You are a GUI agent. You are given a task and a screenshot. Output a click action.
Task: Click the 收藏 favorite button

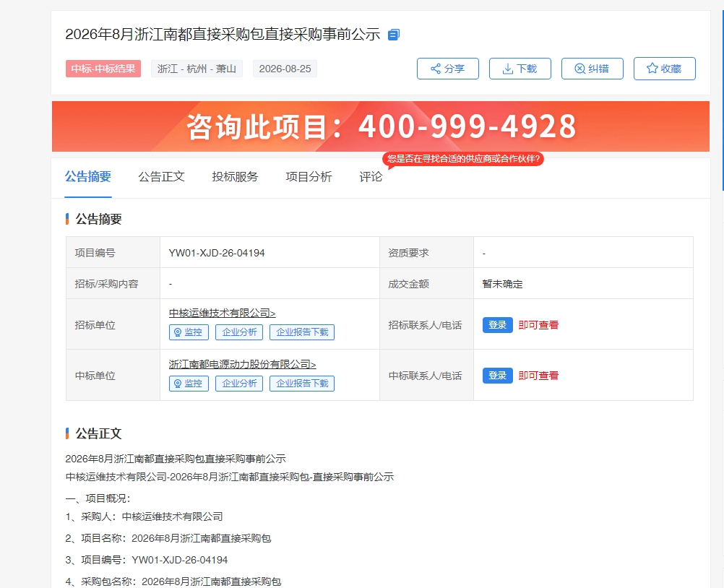(x=665, y=69)
